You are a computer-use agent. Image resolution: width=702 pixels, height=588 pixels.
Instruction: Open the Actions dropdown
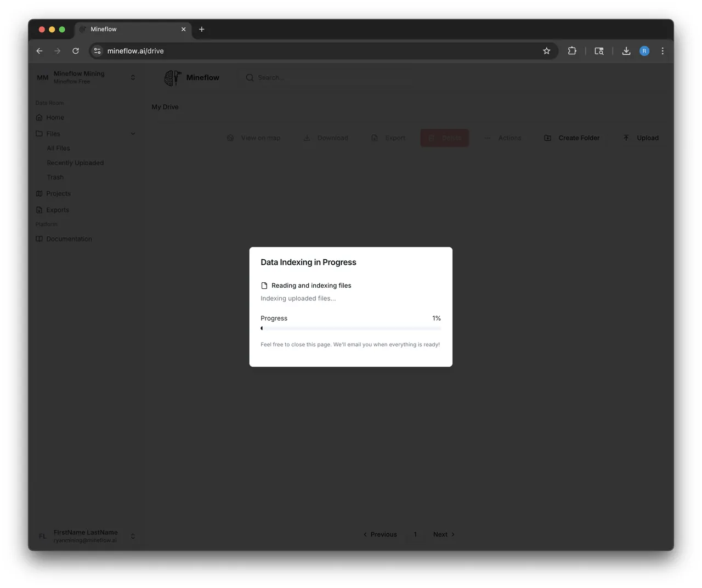click(503, 138)
